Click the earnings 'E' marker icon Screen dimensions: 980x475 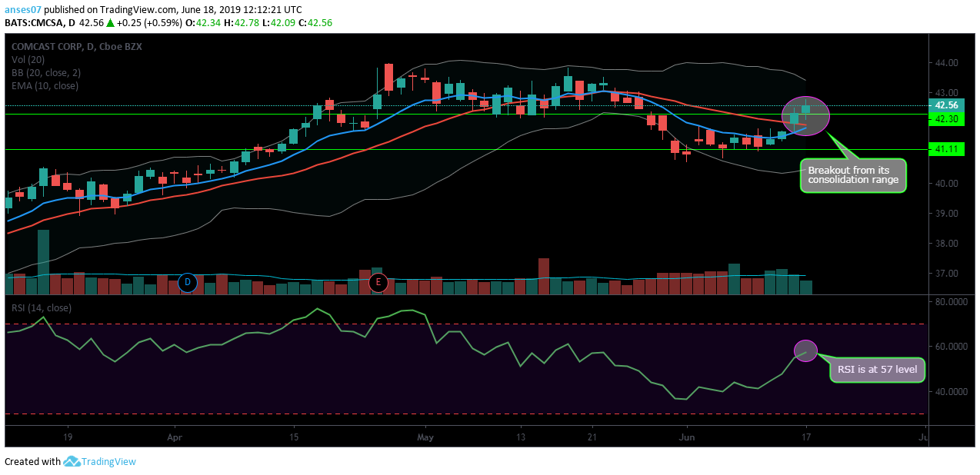378,283
